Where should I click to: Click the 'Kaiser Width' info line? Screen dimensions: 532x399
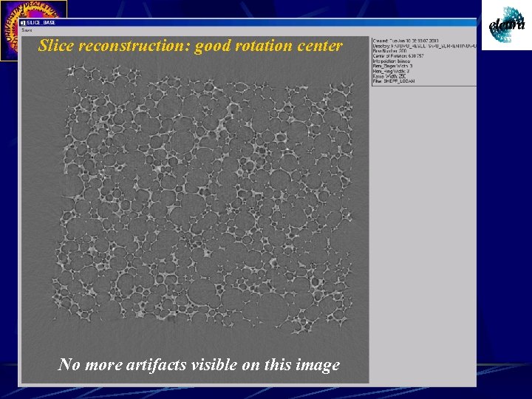point(389,76)
